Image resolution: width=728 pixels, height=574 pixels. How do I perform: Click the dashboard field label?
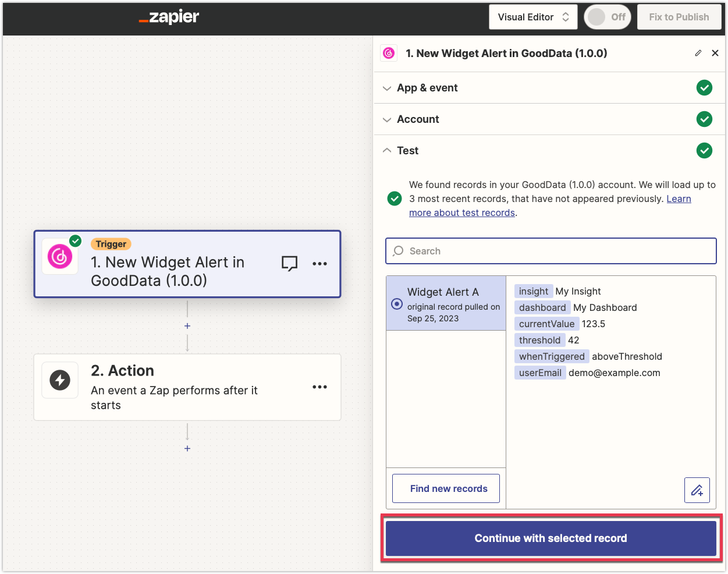coord(542,307)
